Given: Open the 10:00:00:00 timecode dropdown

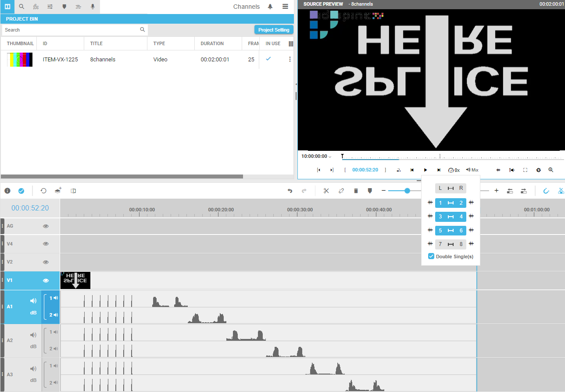Looking at the screenshot, I should click(316, 157).
